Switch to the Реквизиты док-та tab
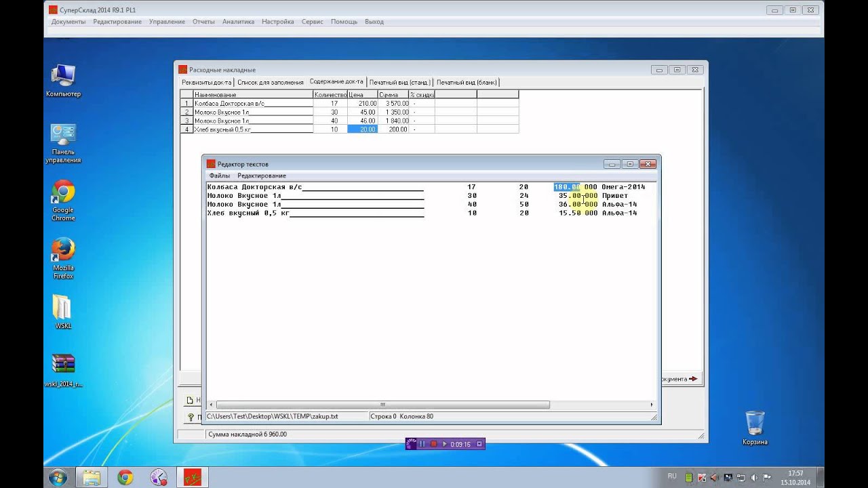The width and height of the screenshot is (868, 488). 207,83
